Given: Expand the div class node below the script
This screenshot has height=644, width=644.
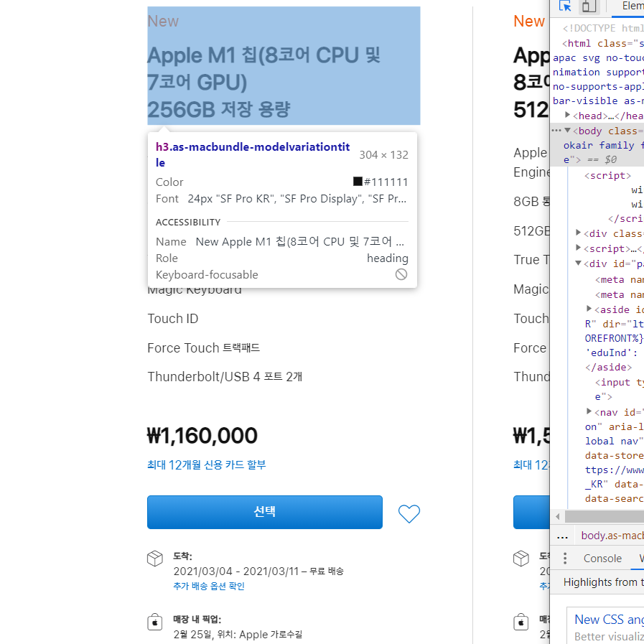Looking at the screenshot, I should coord(578,233).
